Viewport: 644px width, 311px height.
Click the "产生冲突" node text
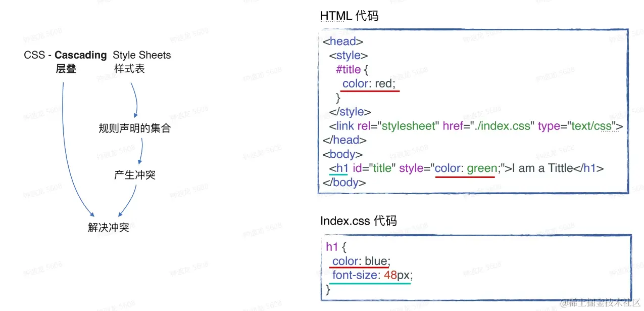click(x=135, y=175)
